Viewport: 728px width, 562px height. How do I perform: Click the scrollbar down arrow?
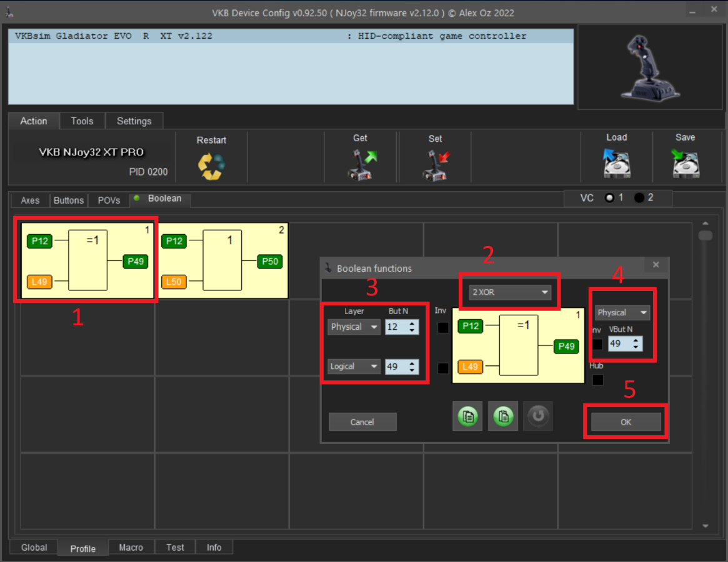pos(706,526)
